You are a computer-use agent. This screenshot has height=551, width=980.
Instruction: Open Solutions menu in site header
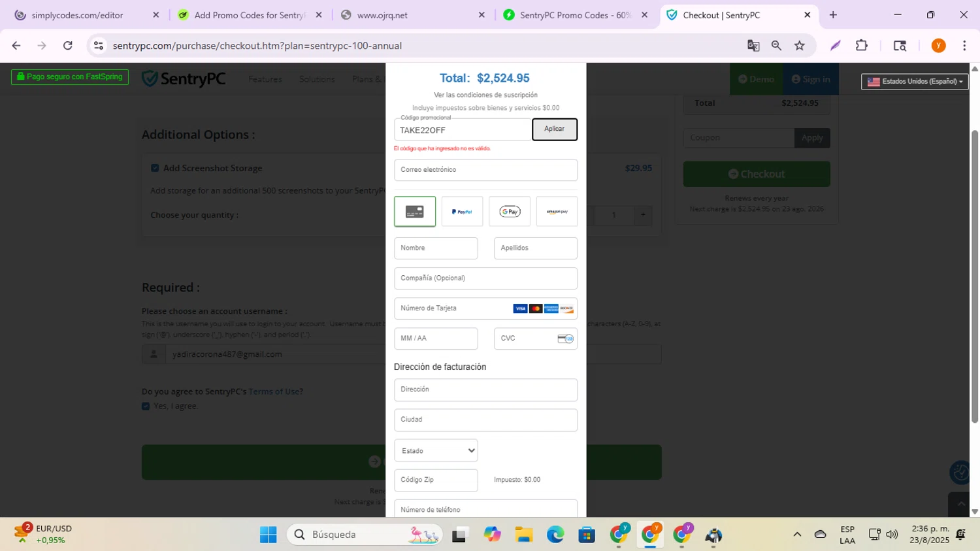coord(317,79)
